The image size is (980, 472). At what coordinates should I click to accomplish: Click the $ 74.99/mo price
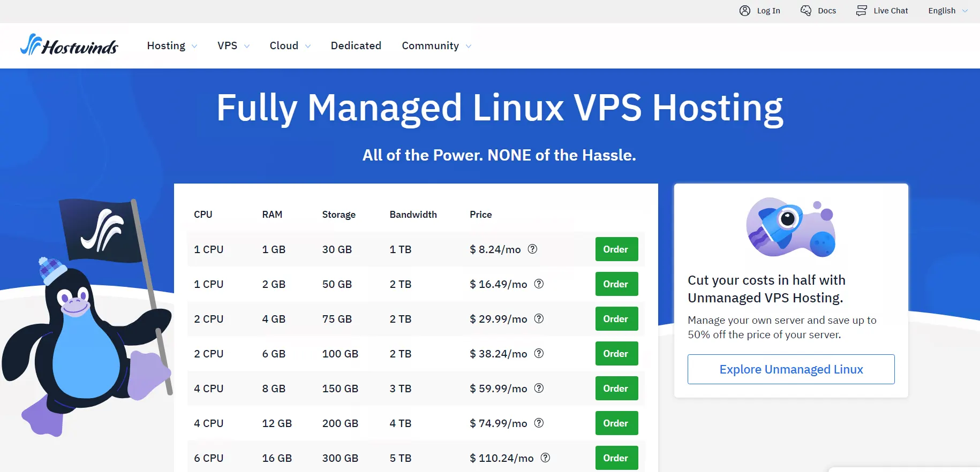click(x=499, y=423)
